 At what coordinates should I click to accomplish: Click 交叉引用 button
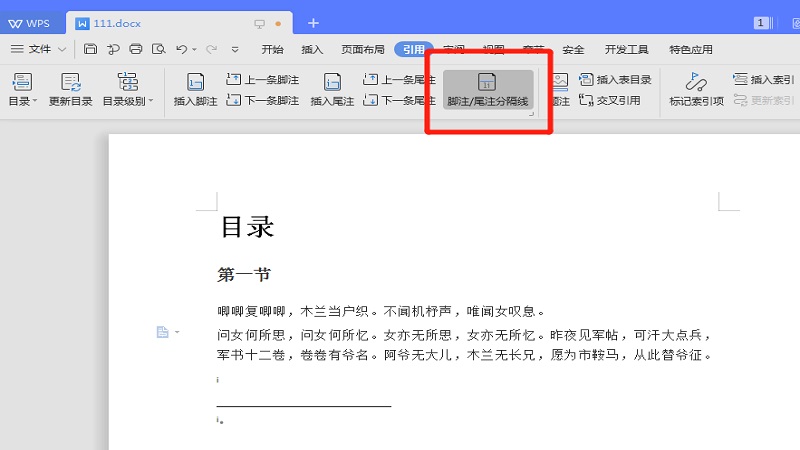(610, 100)
